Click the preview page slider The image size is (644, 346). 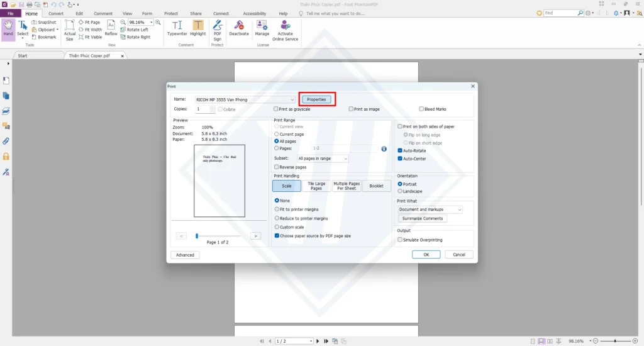click(x=218, y=236)
